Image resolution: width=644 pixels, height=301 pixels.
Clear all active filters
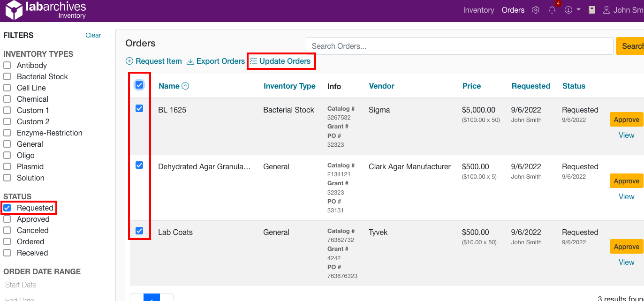pyautogui.click(x=93, y=35)
